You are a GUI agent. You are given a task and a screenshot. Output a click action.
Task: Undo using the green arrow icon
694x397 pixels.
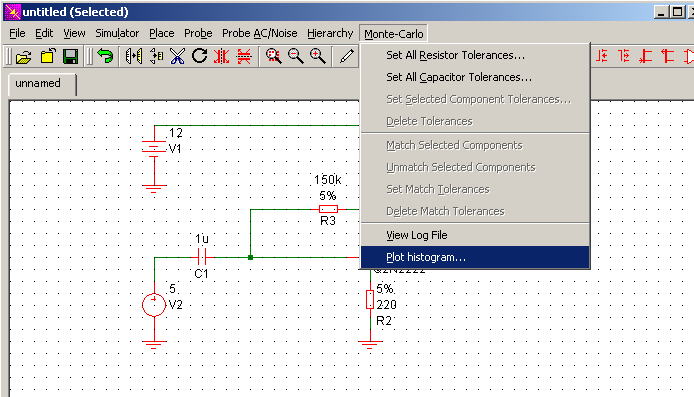pos(105,57)
